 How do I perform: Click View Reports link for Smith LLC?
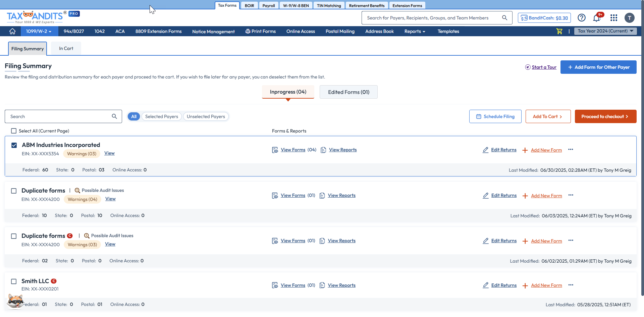(x=341, y=285)
